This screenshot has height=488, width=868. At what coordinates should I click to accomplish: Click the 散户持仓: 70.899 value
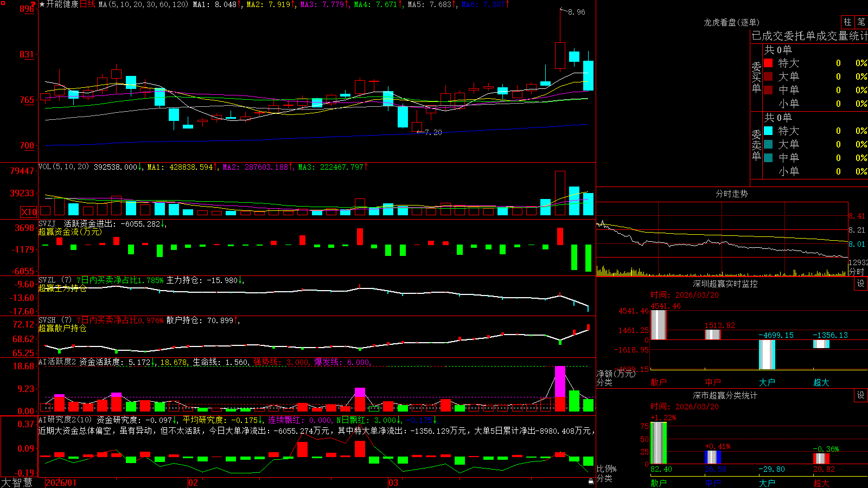200,320
